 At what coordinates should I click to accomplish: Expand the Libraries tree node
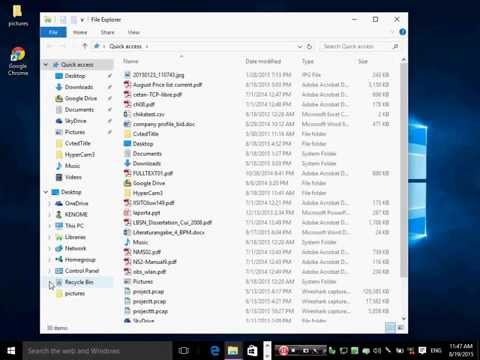coord(49,237)
